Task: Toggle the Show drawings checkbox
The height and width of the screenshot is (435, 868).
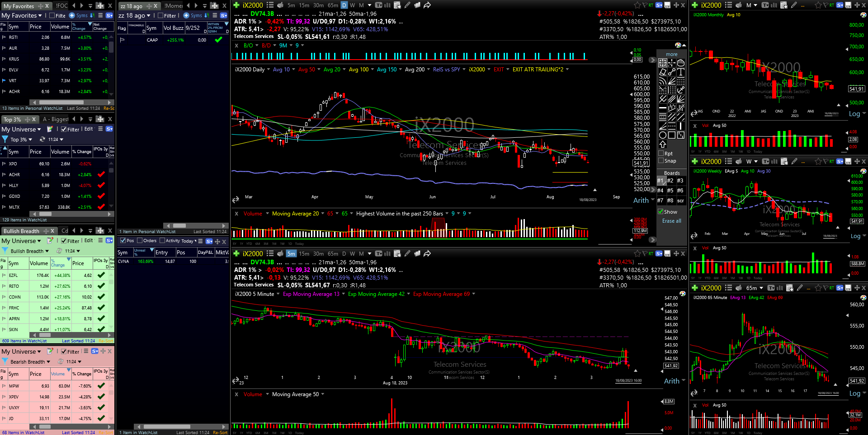Action: (x=661, y=212)
